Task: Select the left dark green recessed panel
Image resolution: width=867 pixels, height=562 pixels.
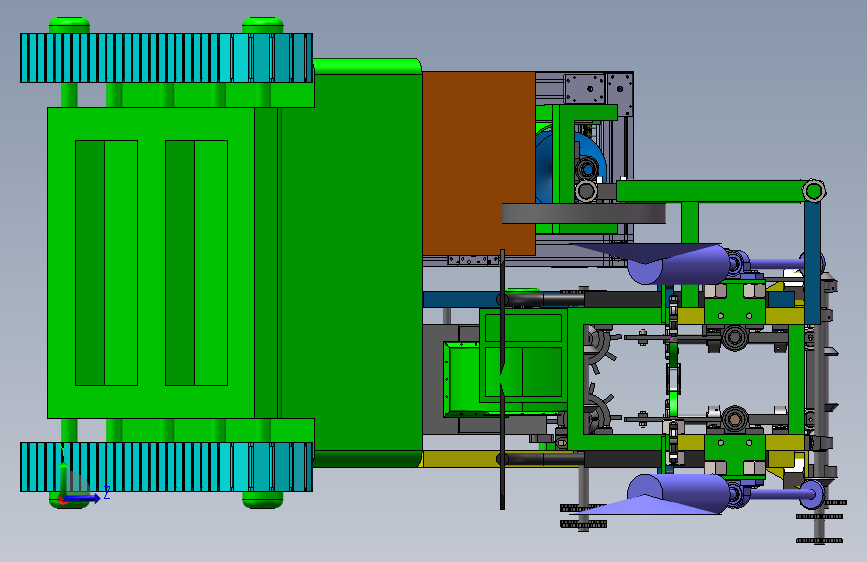Action: pos(90,263)
